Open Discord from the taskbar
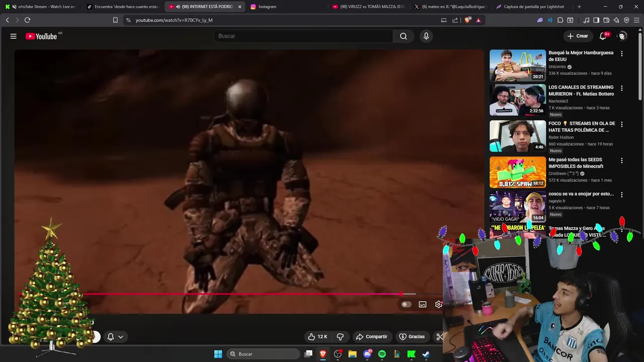This screenshot has height=362, width=644. (x=367, y=354)
